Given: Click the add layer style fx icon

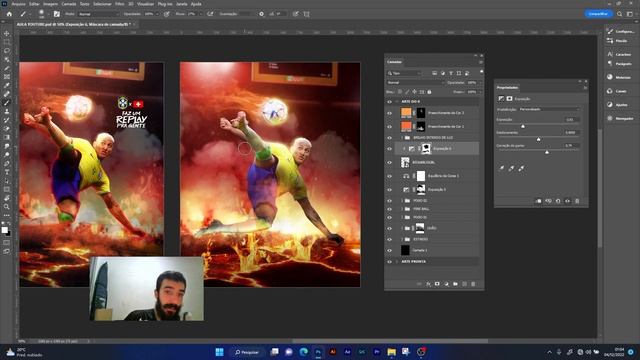Looking at the screenshot, I should [428, 284].
